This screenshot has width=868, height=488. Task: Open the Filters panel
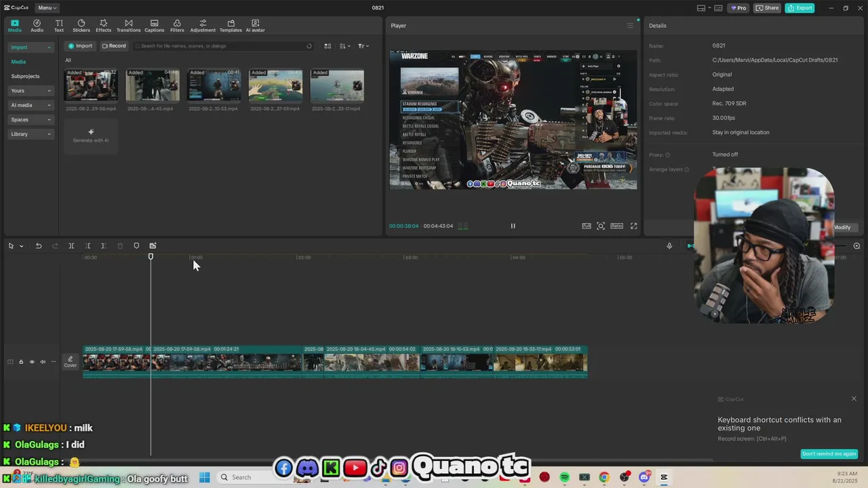click(177, 26)
